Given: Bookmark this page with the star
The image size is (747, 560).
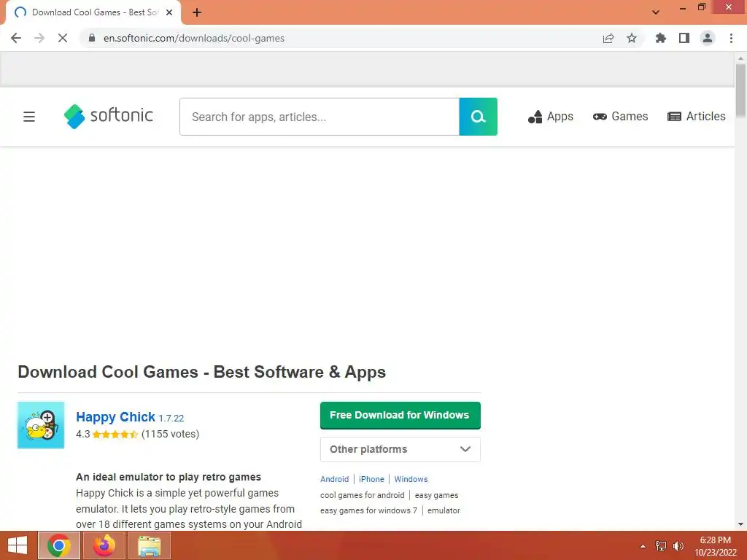Looking at the screenshot, I should click(x=632, y=38).
